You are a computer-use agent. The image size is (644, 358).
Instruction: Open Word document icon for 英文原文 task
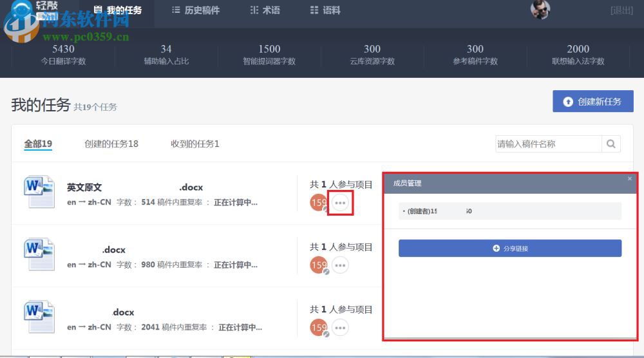(x=39, y=192)
